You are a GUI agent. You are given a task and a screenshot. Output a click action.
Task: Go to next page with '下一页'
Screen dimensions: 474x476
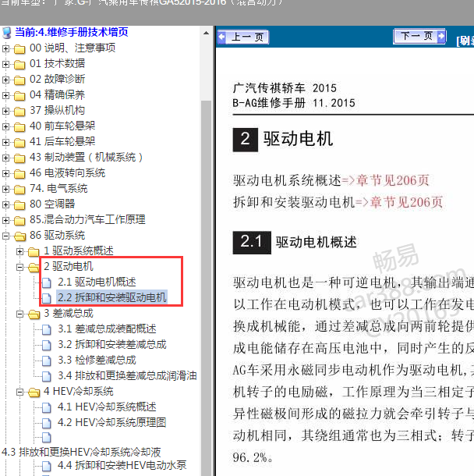[x=419, y=37]
